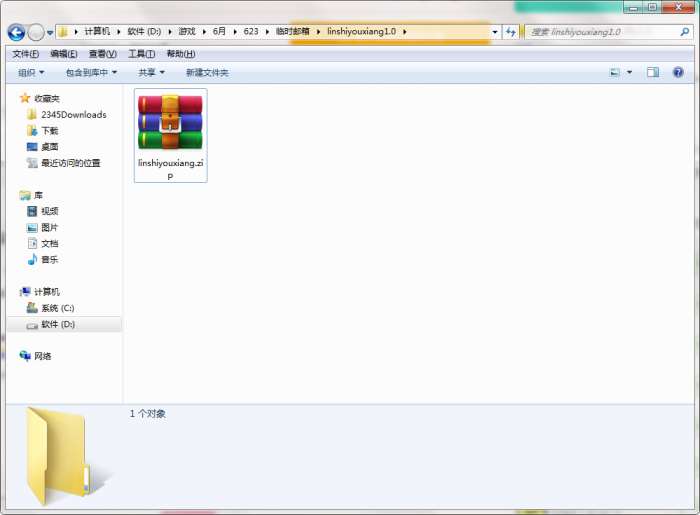This screenshot has height=515, width=700.
Task: Open Help with the question mark icon
Action: 678,72
